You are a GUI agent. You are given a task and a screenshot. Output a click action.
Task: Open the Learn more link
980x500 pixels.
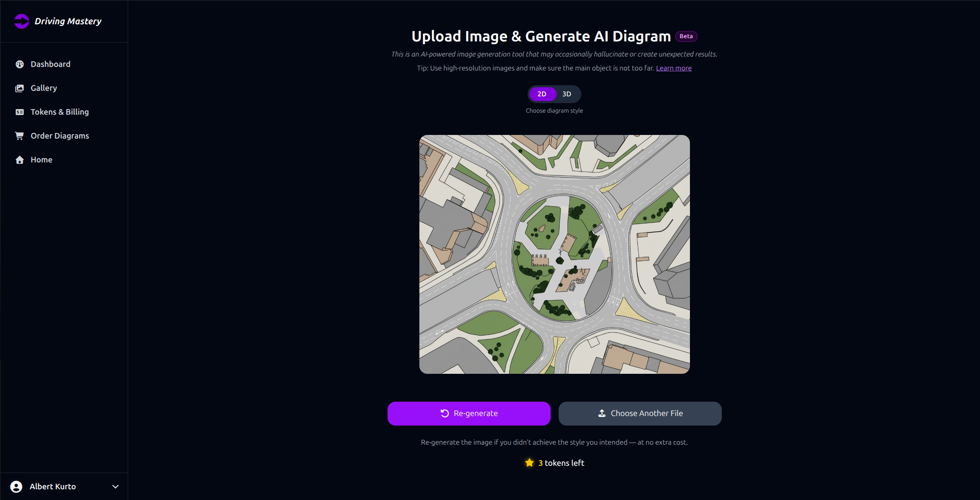point(674,68)
